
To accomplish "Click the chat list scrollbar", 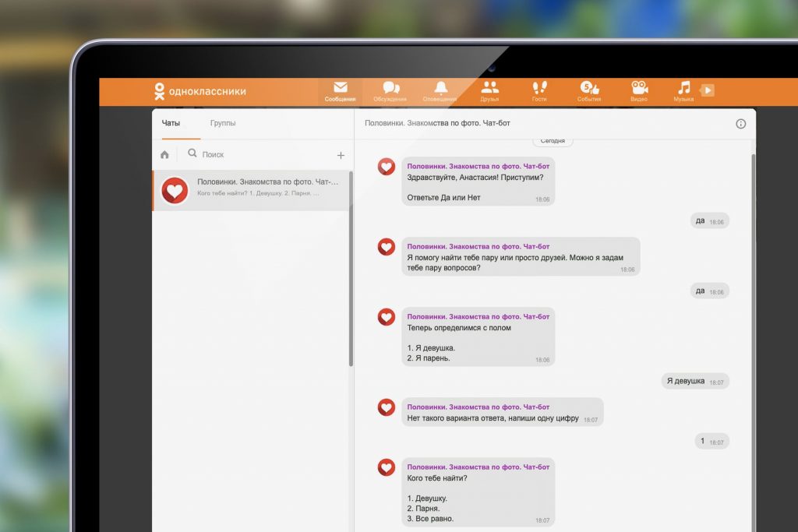I will tap(351, 265).
